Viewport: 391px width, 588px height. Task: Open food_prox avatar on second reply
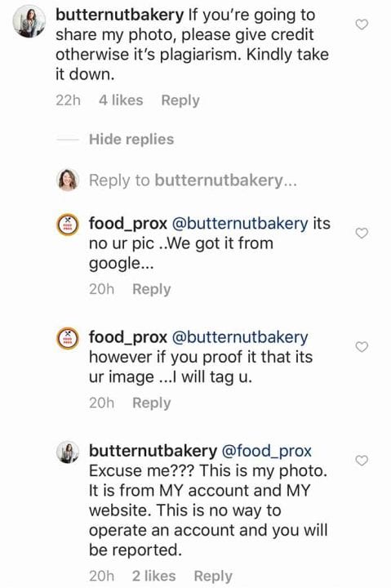[68, 339]
